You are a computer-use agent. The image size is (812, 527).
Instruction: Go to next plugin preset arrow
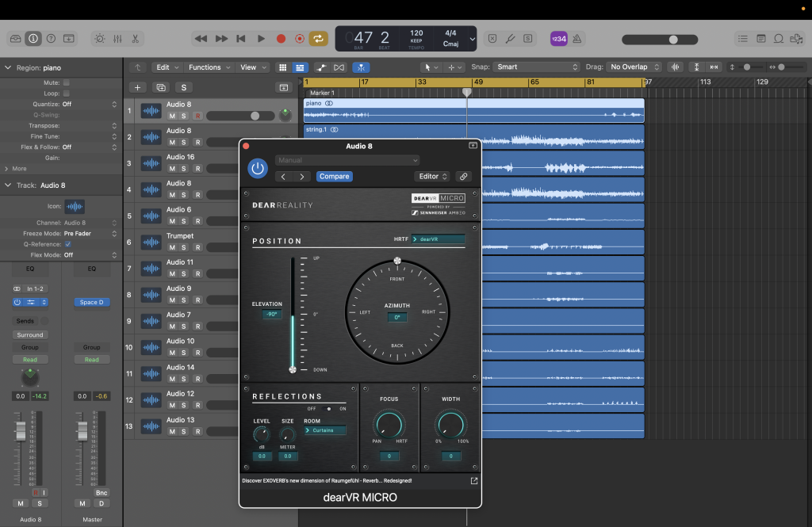302,177
